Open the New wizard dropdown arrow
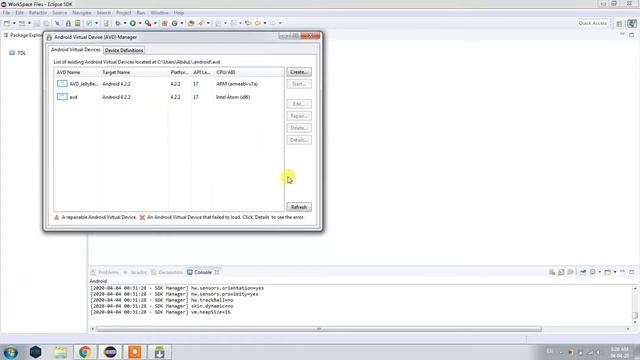The height and width of the screenshot is (360, 640). point(14,23)
